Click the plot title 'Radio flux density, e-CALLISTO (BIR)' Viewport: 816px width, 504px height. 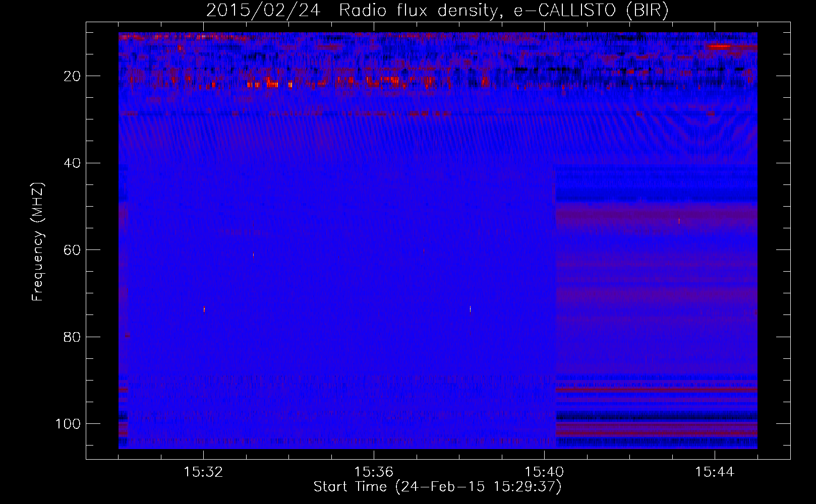504,10
